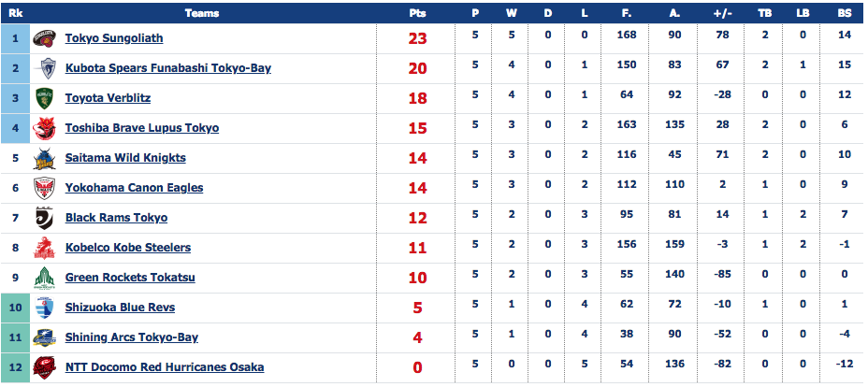This screenshot has height=387, width=868.
Task: Open the Yokohama Canon Eagles link
Action: 134,187
